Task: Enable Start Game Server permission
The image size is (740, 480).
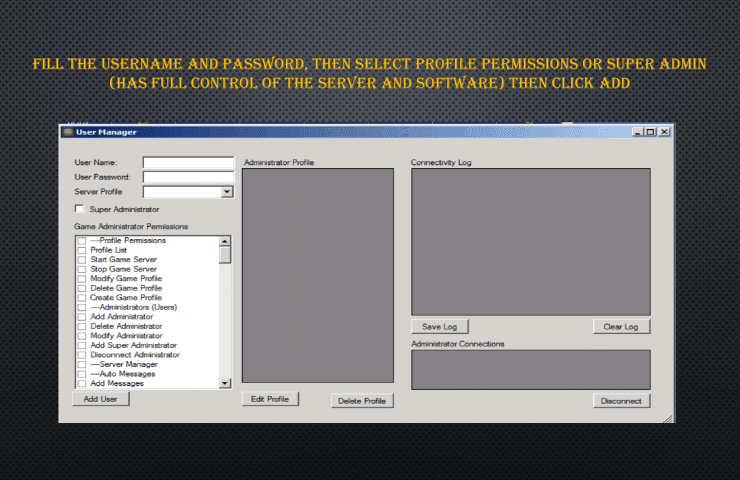Action: [82, 260]
